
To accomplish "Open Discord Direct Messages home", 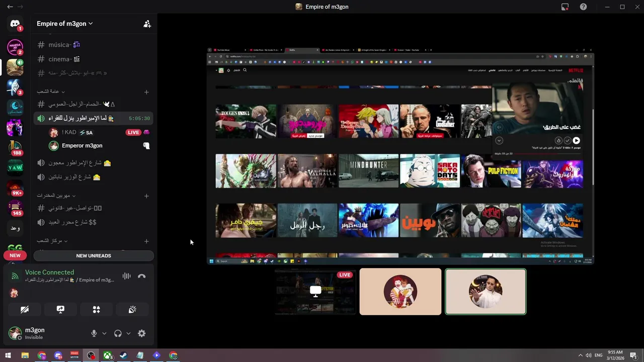I will [x=15, y=24].
